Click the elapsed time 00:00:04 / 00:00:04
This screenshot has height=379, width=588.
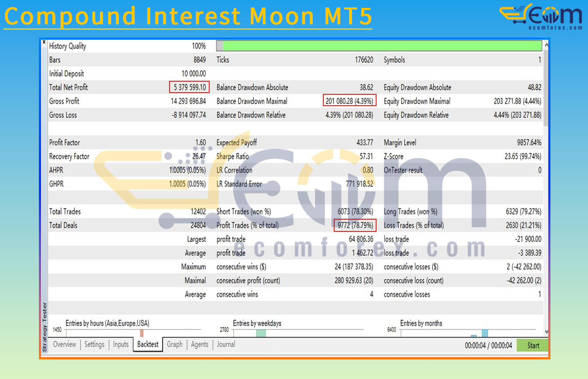(x=488, y=345)
